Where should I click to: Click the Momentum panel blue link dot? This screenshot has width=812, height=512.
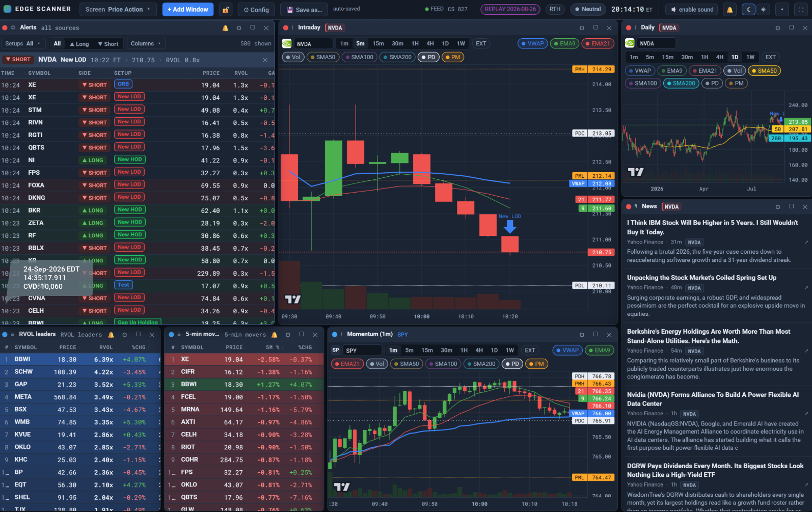pyautogui.click(x=335, y=334)
